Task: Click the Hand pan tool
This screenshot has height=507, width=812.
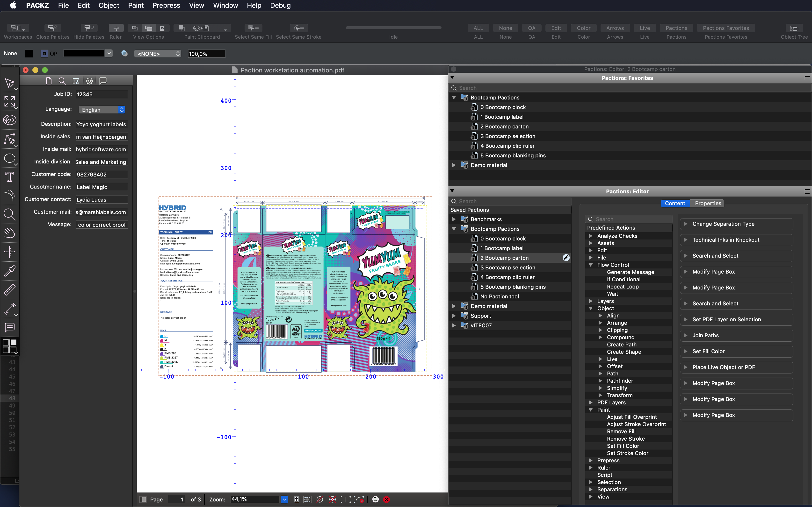Action: click(9, 233)
